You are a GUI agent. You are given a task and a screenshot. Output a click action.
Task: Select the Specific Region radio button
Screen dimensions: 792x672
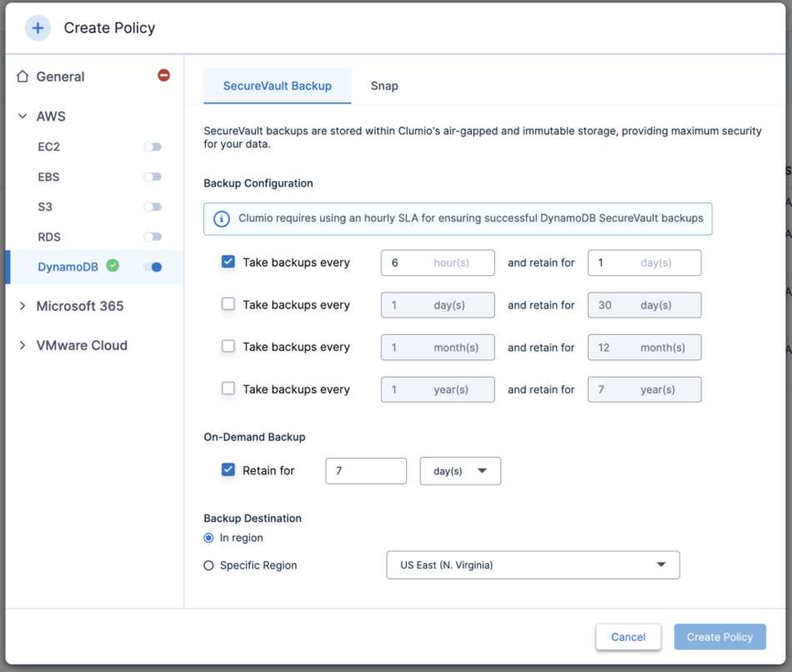tap(208, 565)
